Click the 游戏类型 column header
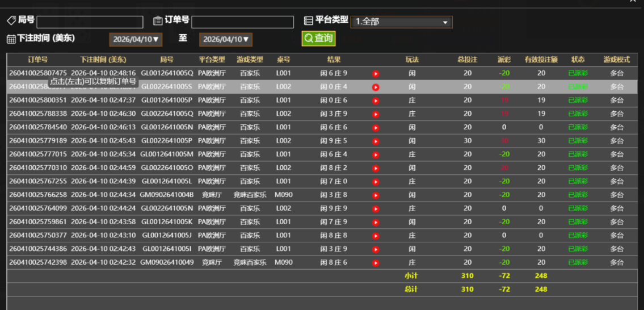Image resolution: width=644 pixels, height=310 pixels. point(250,59)
